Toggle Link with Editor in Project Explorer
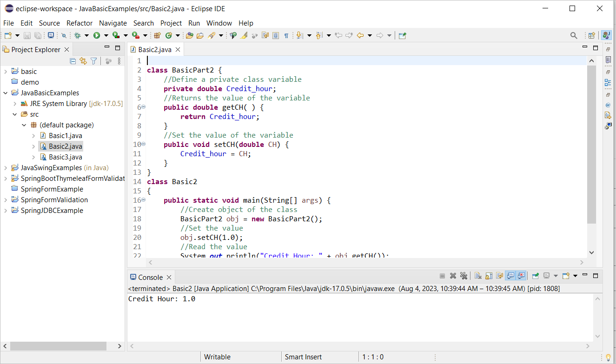The height and width of the screenshot is (364, 616). [83, 61]
